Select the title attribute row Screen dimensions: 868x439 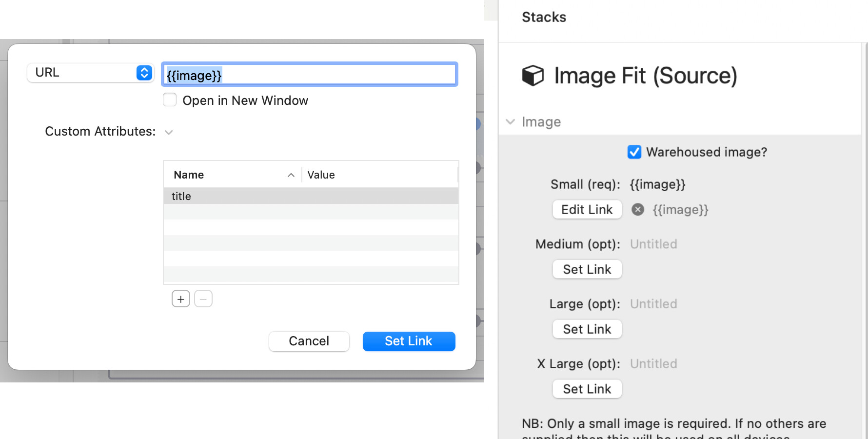pyautogui.click(x=311, y=196)
